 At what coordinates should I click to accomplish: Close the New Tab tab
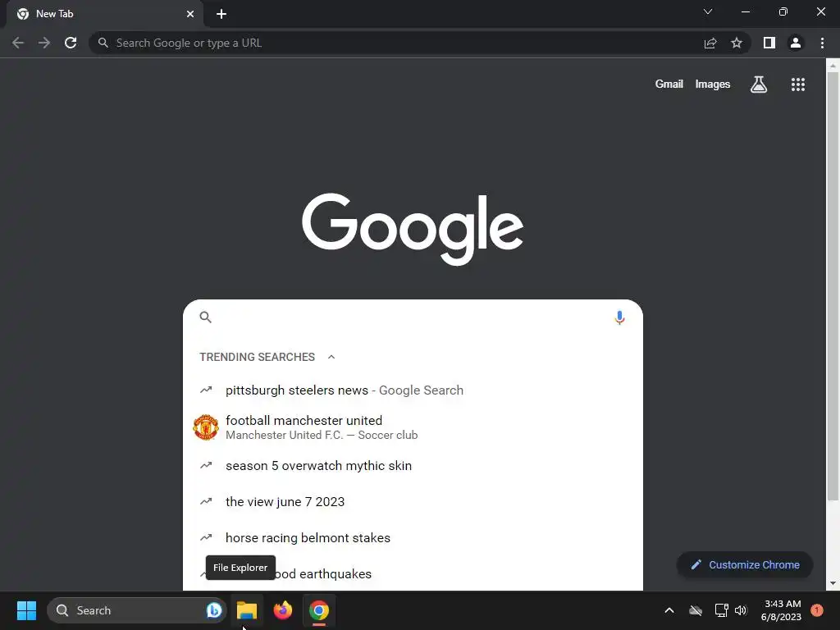pyautogui.click(x=190, y=14)
